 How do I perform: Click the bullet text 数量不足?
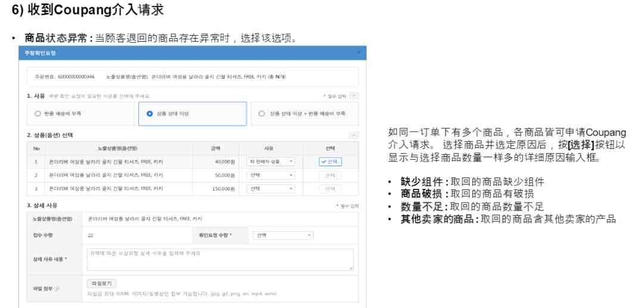tap(422, 206)
